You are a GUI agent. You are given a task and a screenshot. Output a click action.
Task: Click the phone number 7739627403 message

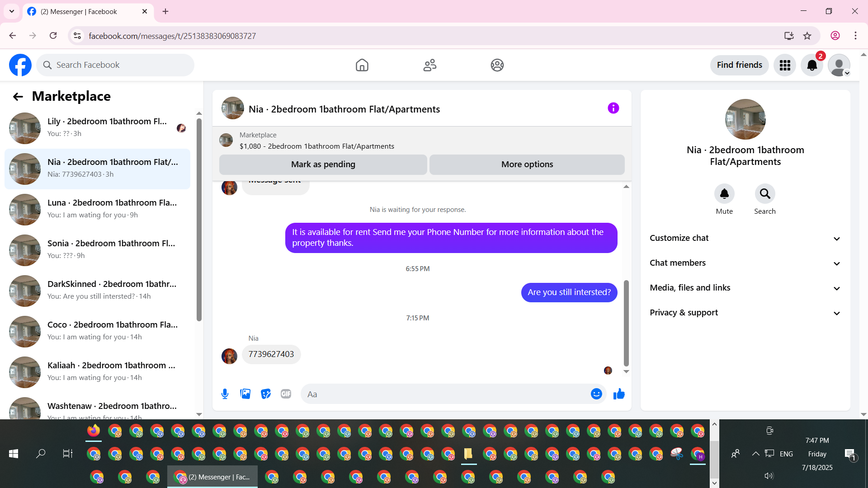pos(271,354)
